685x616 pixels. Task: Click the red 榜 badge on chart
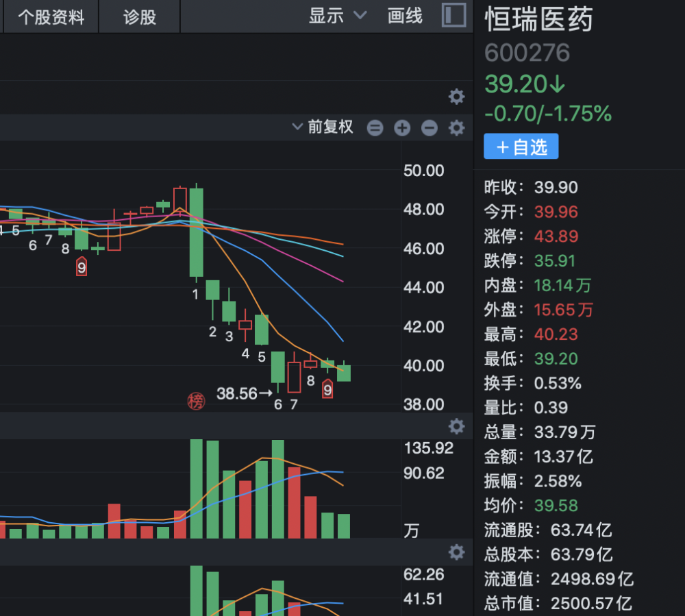point(197,402)
